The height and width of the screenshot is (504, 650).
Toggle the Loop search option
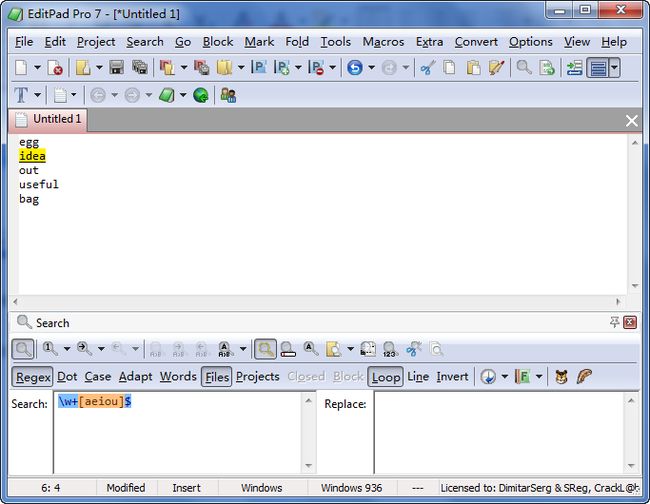(x=386, y=377)
